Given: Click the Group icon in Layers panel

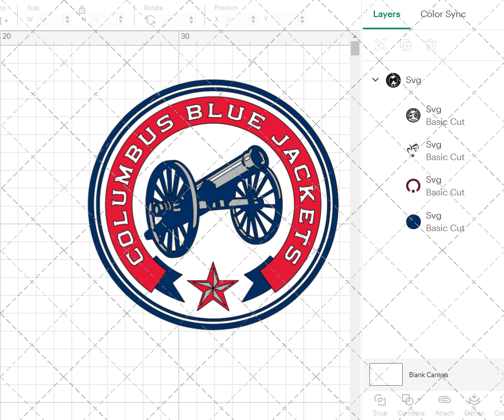Looking at the screenshot, I should point(381,45).
